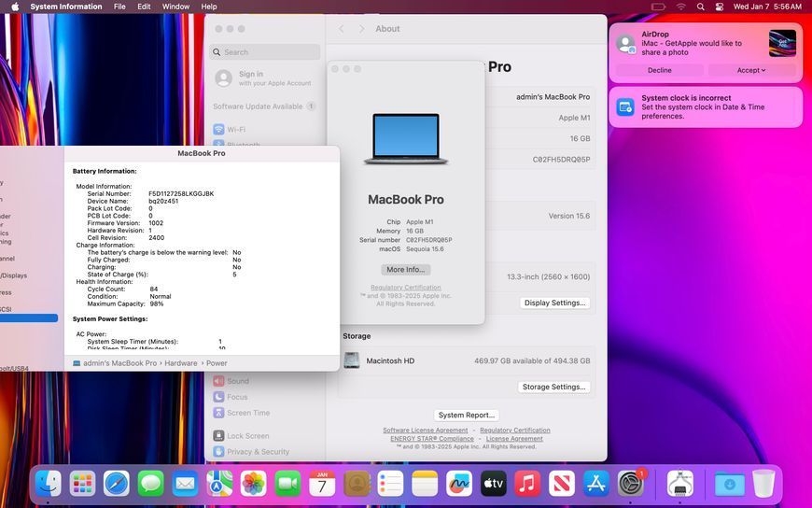Viewport: 812px width, 508px height.
Task: Open the Software License Agreement link
Action: pyautogui.click(x=426, y=430)
